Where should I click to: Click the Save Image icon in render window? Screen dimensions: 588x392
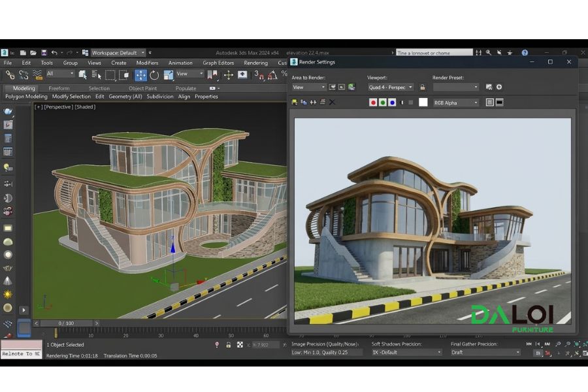pyautogui.click(x=295, y=102)
